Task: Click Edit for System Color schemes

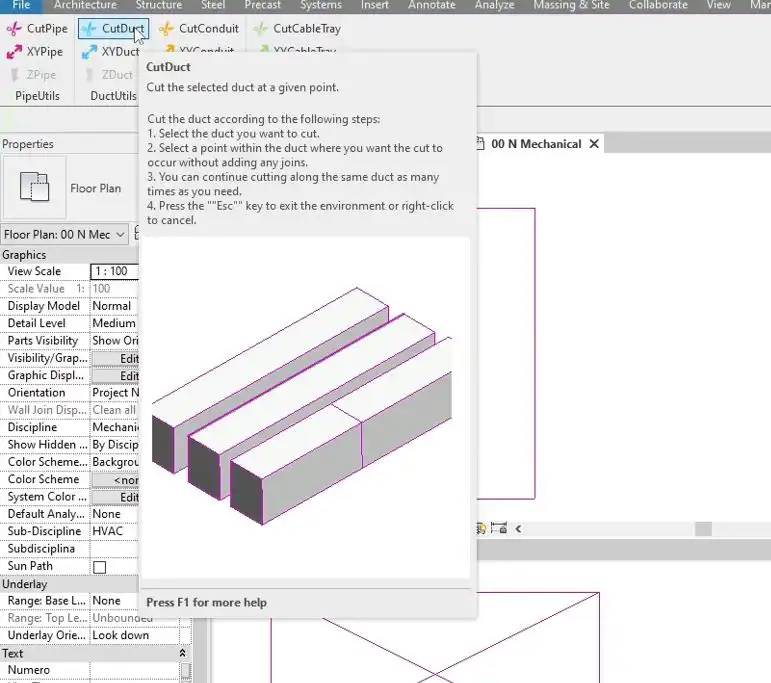Action: coord(116,497)
